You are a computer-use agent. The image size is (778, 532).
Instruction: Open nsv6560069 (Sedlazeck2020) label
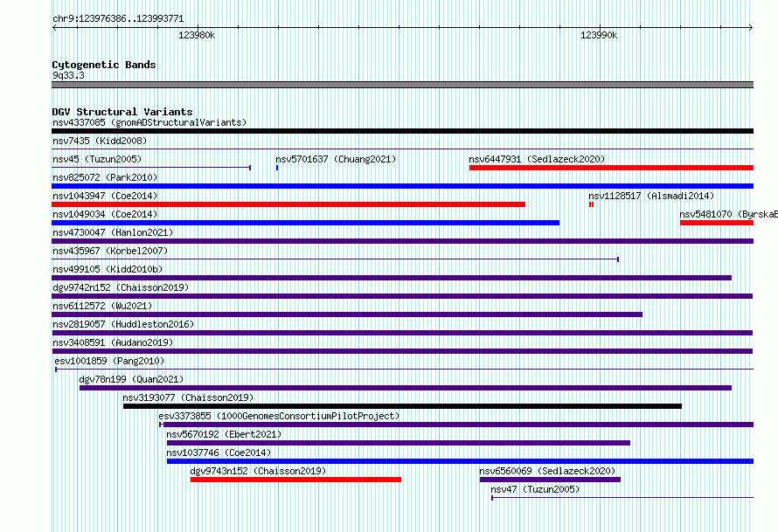(547, 471)
